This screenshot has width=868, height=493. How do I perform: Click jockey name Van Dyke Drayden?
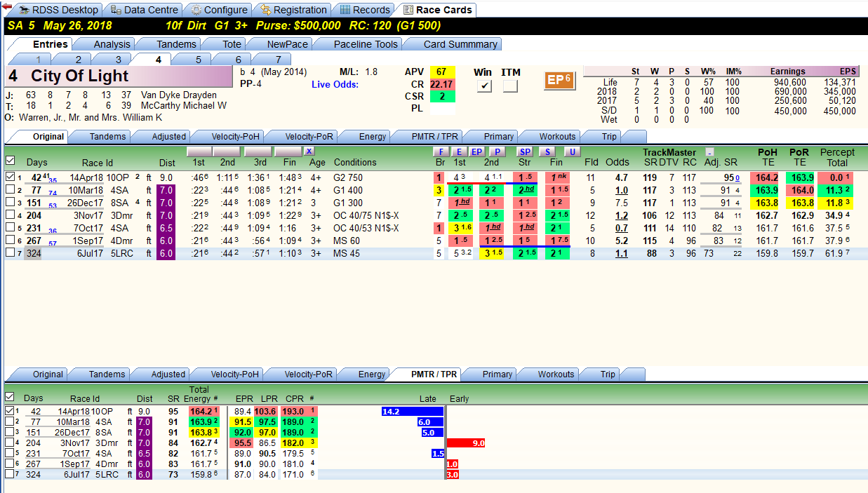click(x=179, y=95)
